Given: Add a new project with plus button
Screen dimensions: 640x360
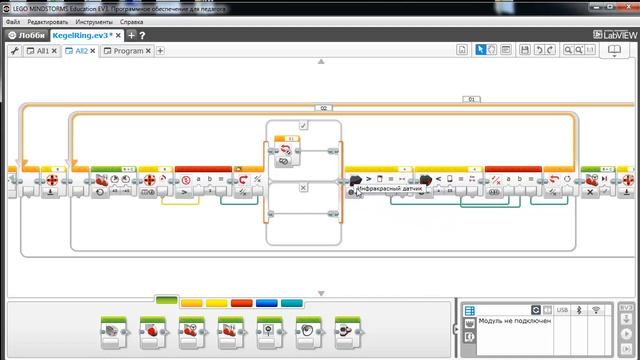Looking at the screenshot, I should click(131, 36).
